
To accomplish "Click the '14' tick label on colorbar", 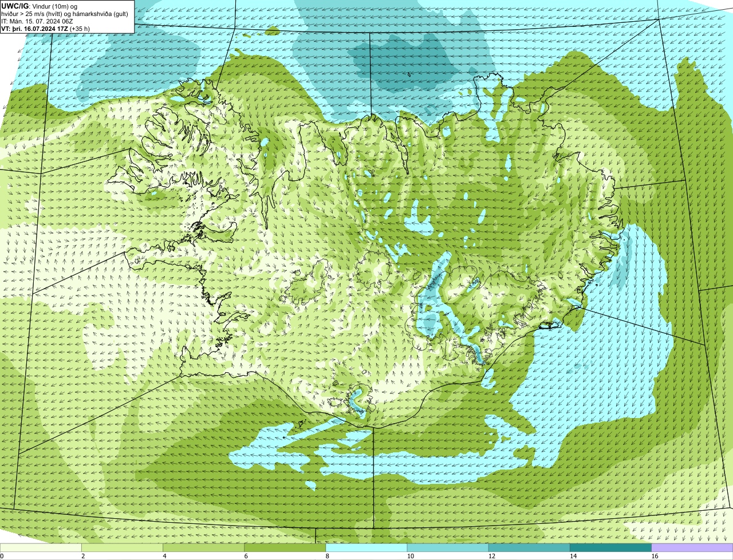I will click(573, 556).
